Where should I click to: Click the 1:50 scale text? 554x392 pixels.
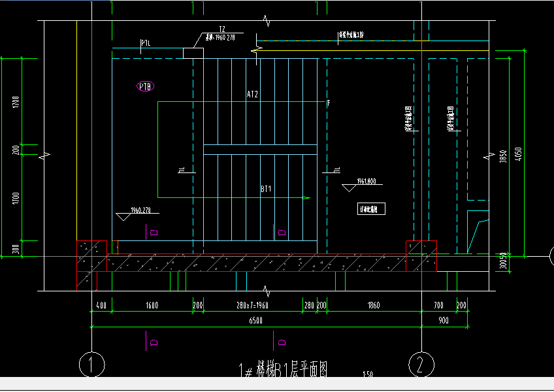[368, 374]
